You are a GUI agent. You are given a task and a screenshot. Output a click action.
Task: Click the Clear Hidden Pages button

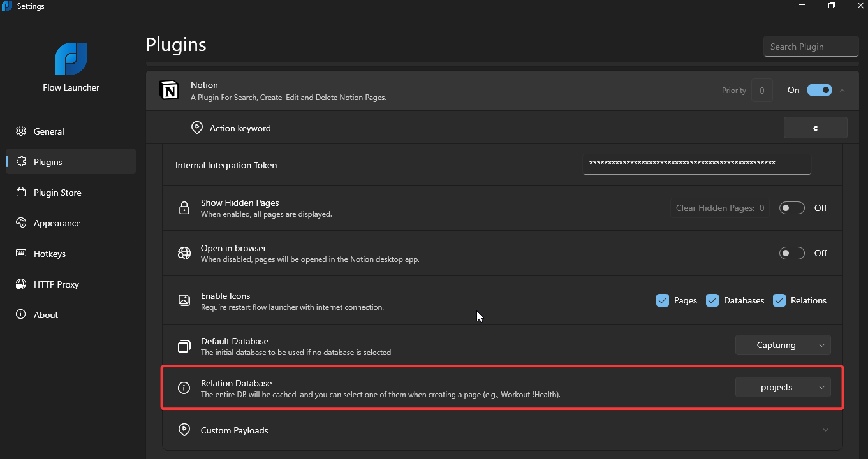720,208
